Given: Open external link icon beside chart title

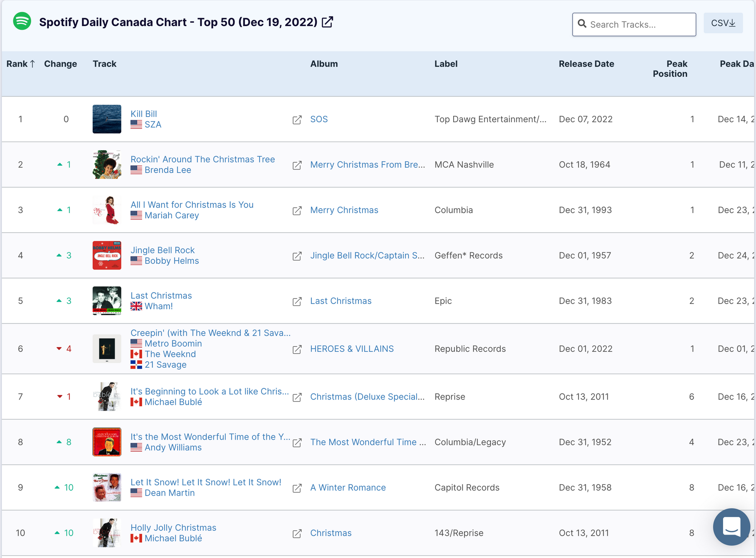Looking at the screenshot, I should point(327,22).
